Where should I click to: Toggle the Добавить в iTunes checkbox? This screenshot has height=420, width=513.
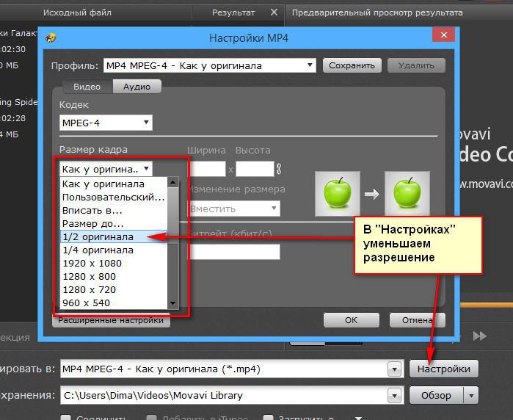point(152,417)
